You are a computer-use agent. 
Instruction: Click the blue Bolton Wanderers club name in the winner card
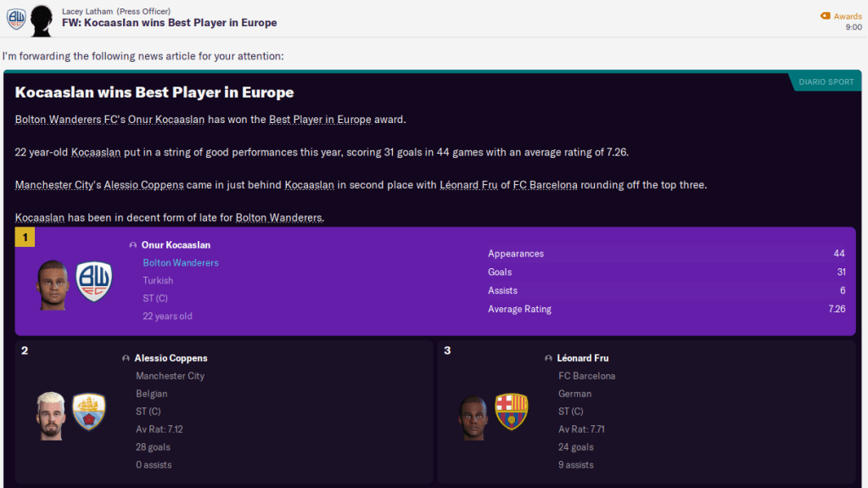tap(181, 263)
